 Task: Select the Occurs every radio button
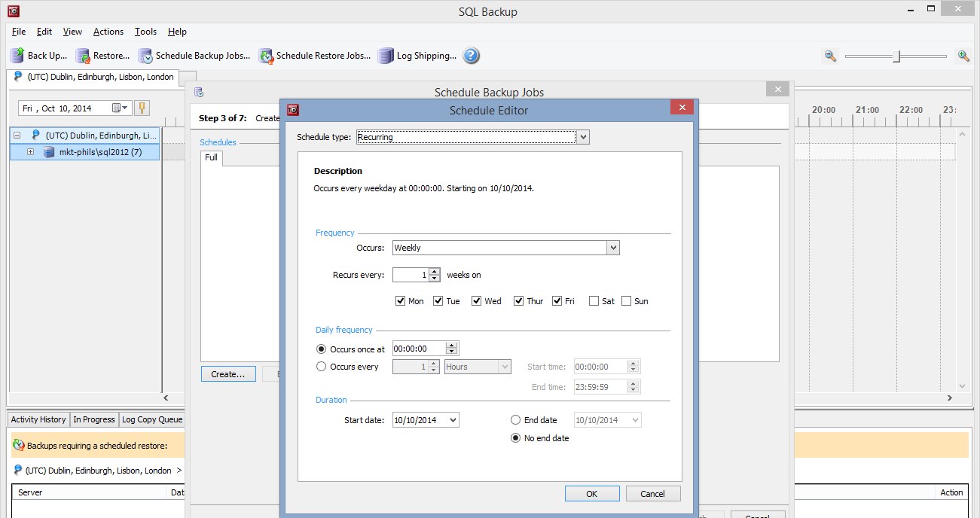click(322, 367)
